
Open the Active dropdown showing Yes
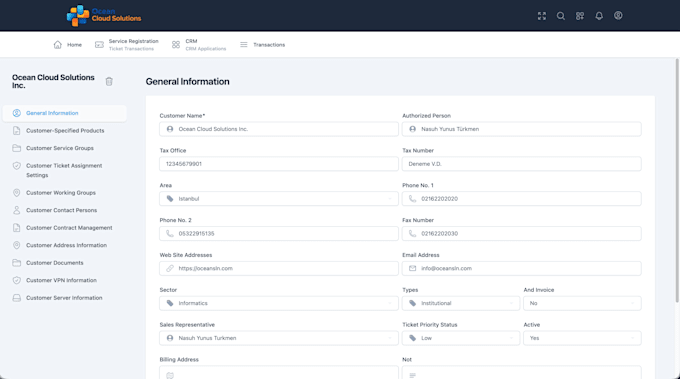582,338
